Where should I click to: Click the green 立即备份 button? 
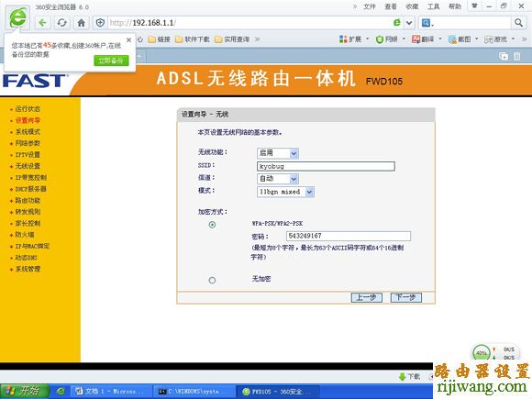[x=111, y=61]
